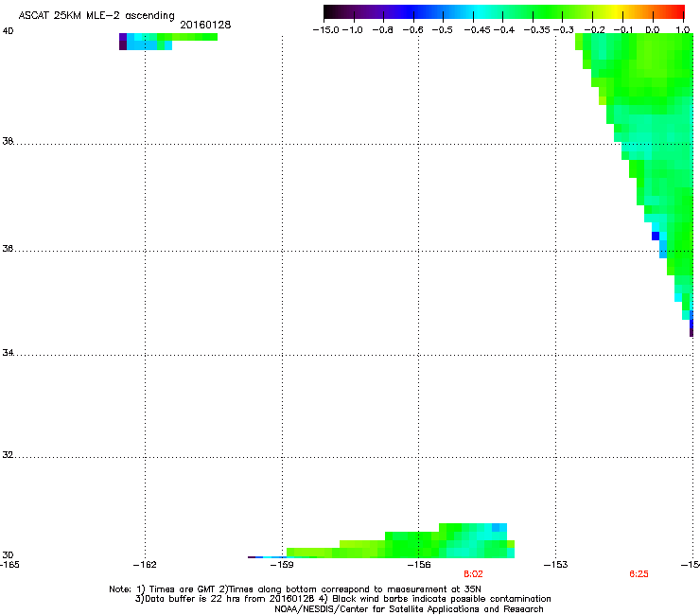Select the -0.6 scale label
The height and width of the screenshot is (615, 700).
[413, 30]
